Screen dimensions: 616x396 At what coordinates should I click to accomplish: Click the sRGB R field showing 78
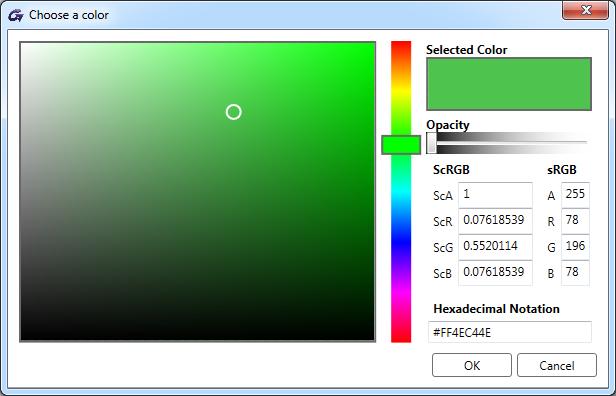pos(575,221)
